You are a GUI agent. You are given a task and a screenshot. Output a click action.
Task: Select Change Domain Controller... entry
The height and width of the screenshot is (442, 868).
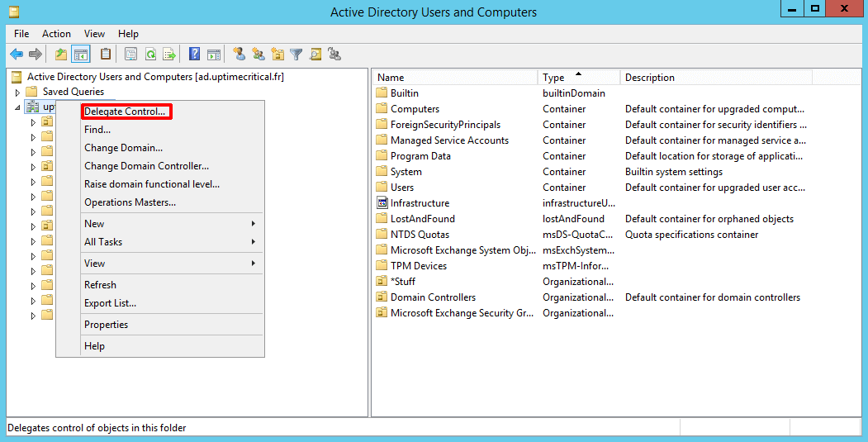click(x=170, y=166)
